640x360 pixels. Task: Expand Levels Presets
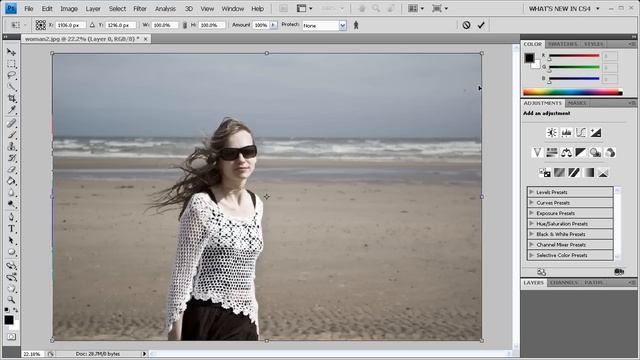531,192
